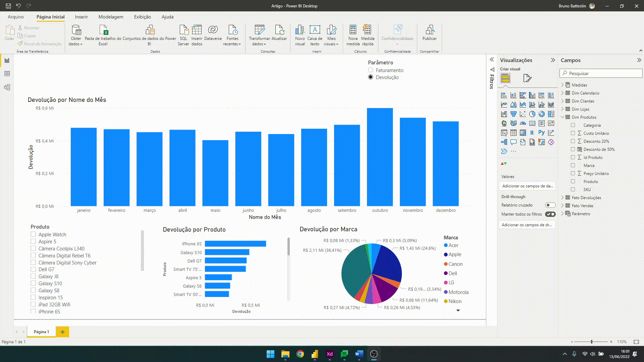Click the Save icon in title bar
This screenshot has width=644, height=362.
[x=8, y=6]
